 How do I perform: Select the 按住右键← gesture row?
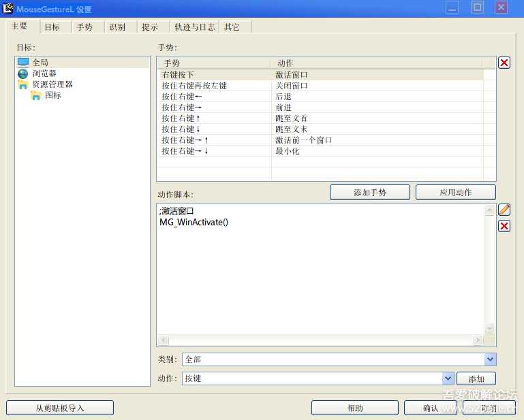(x=320, y=97)
